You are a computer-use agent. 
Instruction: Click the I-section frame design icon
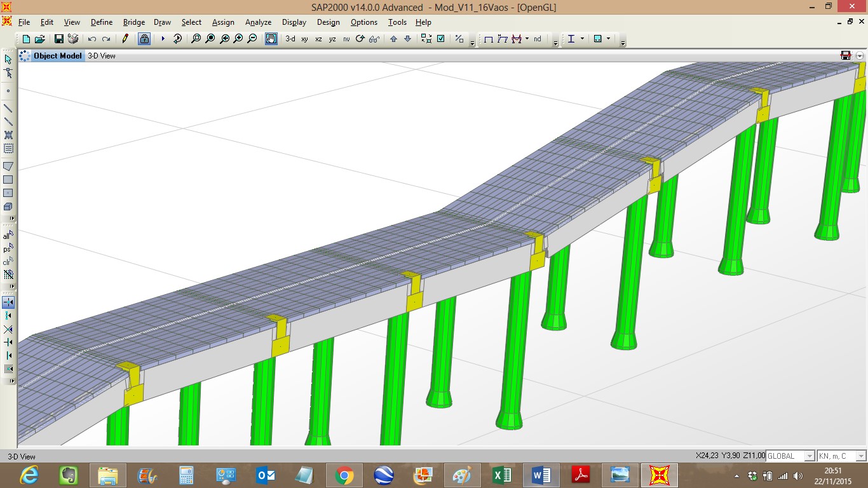(571, 39)
